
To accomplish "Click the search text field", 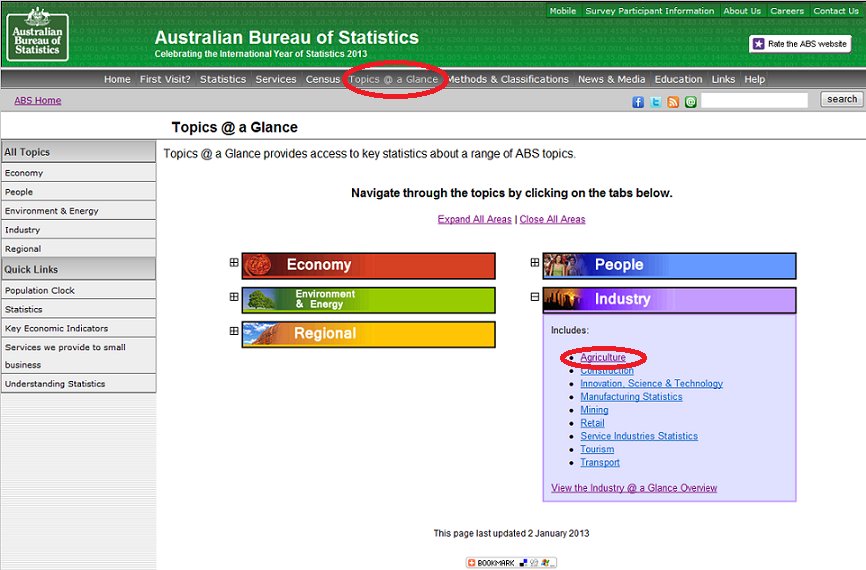I will coord(754,100).
